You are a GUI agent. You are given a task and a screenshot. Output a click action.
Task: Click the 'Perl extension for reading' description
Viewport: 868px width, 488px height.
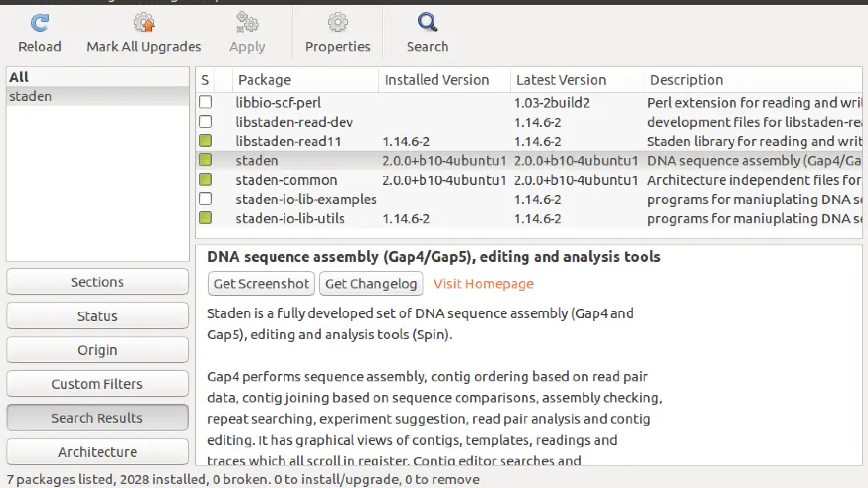(755, 103)
